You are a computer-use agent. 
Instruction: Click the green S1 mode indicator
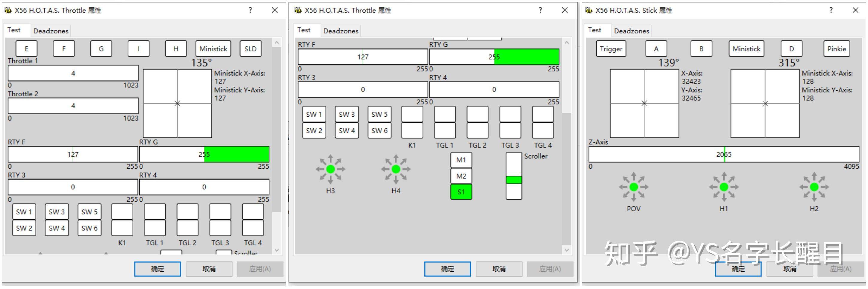pyautogui.click(x=461, y=192)
